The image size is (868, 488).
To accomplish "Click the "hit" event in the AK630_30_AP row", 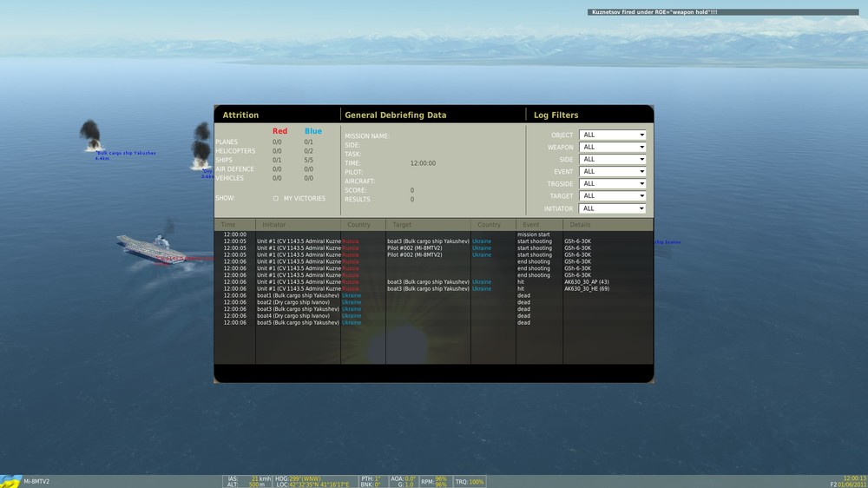I will pos(520,282).
